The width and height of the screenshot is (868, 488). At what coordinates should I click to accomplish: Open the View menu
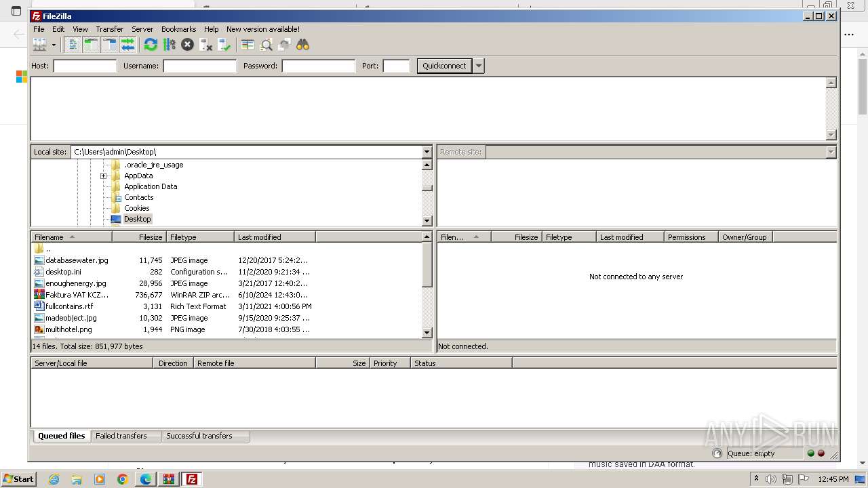[x=80, y=29]
